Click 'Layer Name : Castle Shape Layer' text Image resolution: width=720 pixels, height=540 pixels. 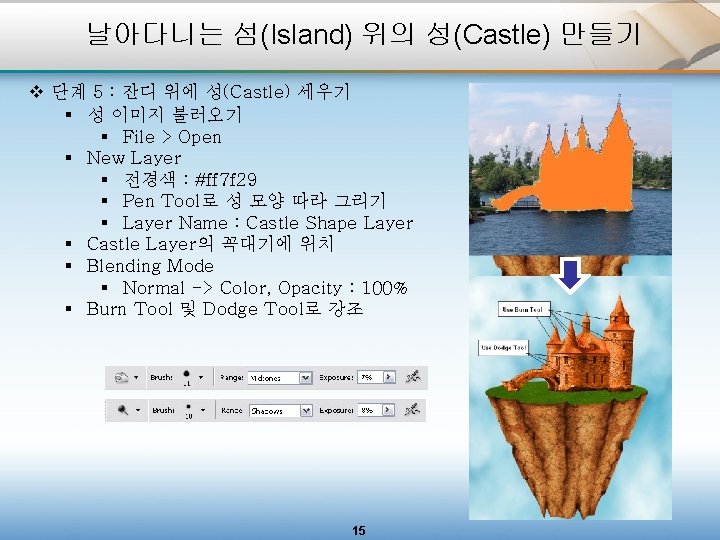coord(268,223)
